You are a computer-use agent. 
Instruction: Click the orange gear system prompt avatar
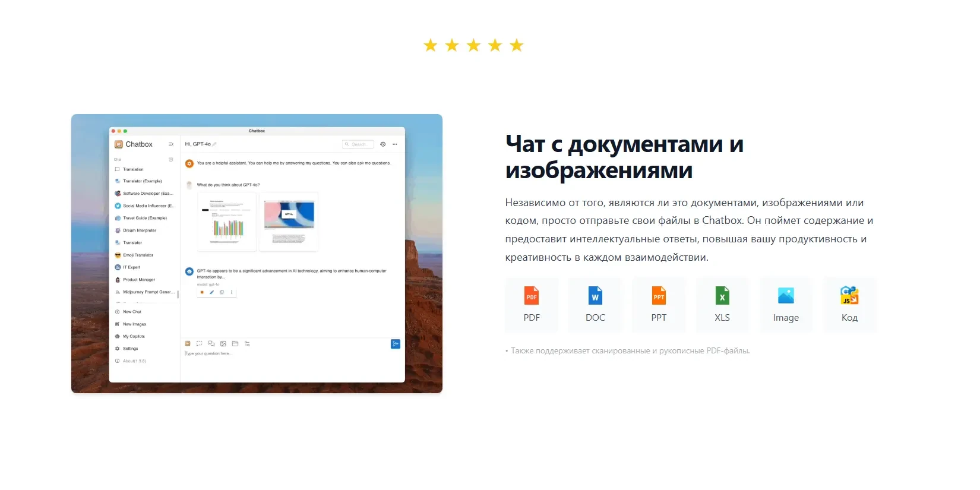tap(189, 163)
